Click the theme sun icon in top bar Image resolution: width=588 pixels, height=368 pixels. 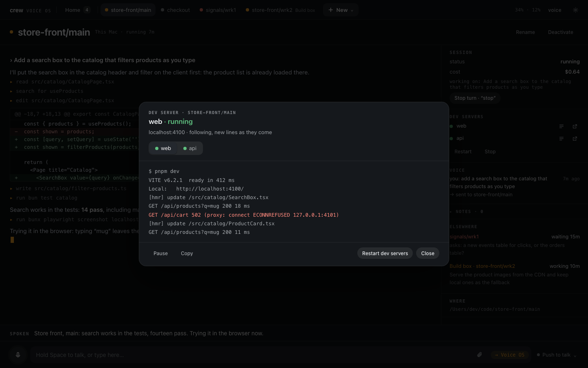[575, 10]
